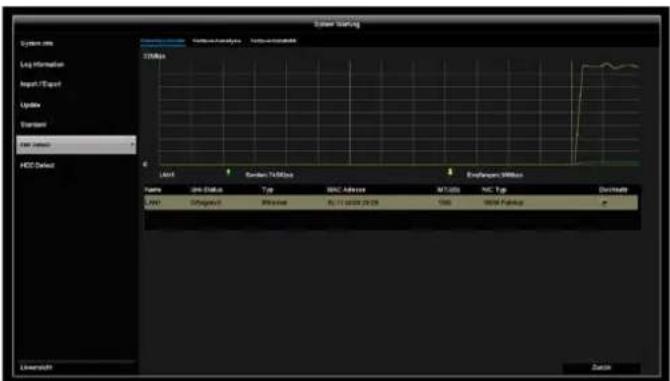Open the Import/Export menu entry
The width and height of the screenshot is (670, 381).
[40, 84]
